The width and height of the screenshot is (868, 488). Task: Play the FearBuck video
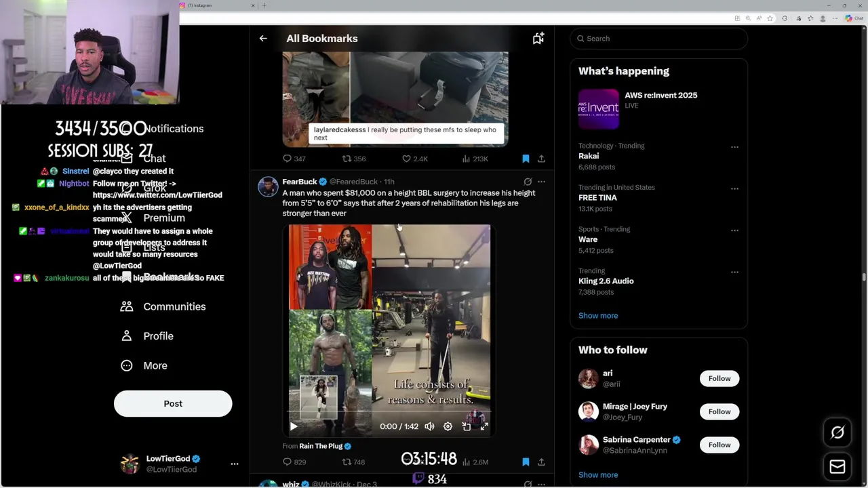(x=294, y=426)
